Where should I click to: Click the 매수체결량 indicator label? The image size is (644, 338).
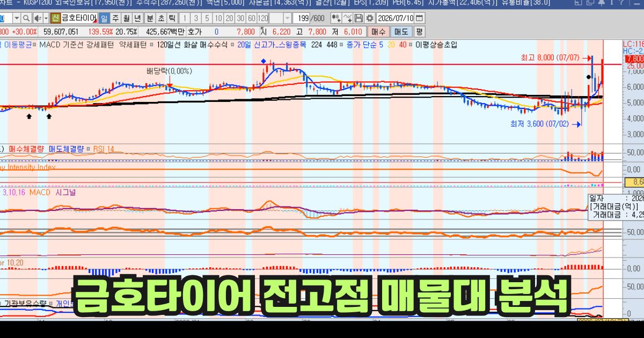coord(27,149)
